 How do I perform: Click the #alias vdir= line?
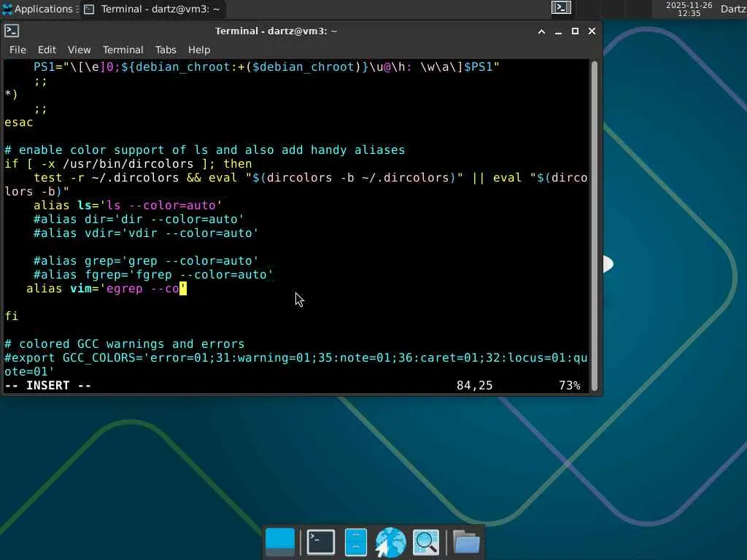pyautogui.click(x=146, y=233)
